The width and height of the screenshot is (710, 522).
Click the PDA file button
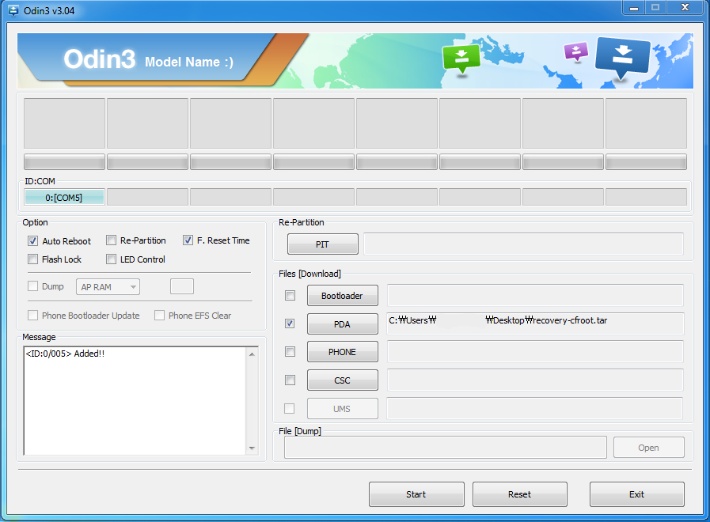click(342, 324)
